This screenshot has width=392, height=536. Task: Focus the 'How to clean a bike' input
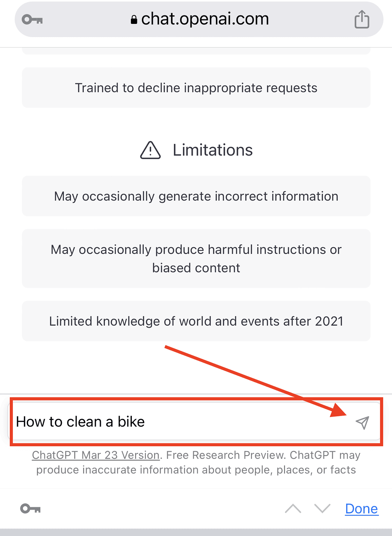tap(164, 422)
